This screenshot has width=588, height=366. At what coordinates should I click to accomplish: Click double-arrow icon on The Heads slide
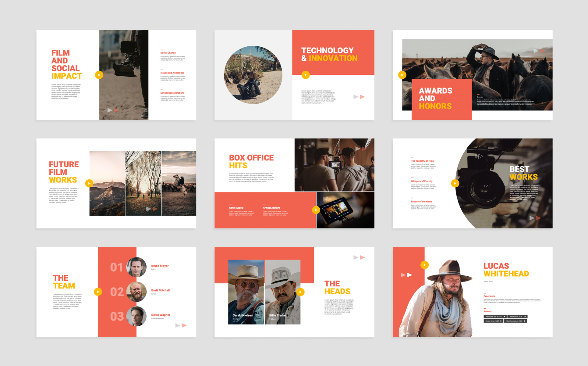(x=359, y=257)
